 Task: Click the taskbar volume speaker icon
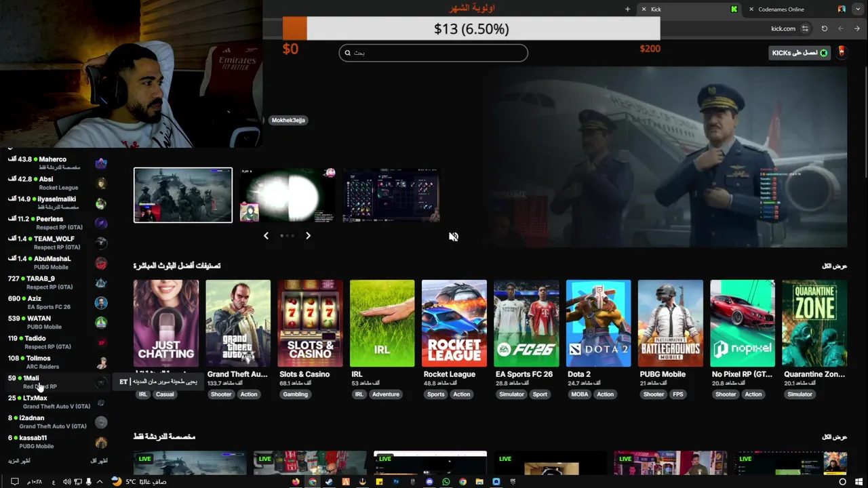pyautogui.click(x=67, y=482)
